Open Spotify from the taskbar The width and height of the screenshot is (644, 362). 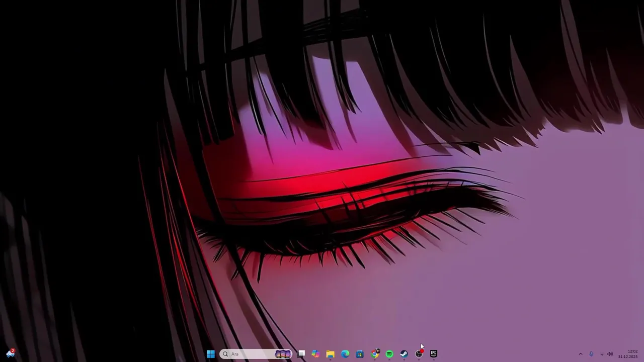coord(389,354)
